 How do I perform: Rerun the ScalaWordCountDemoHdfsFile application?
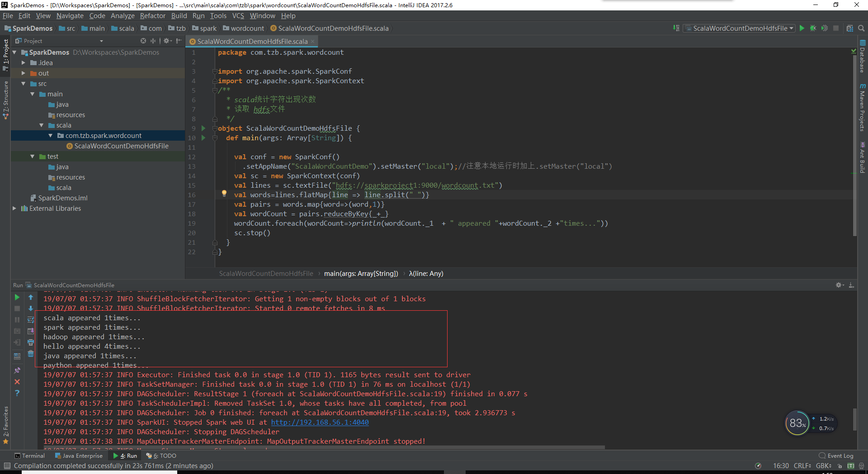17,297
